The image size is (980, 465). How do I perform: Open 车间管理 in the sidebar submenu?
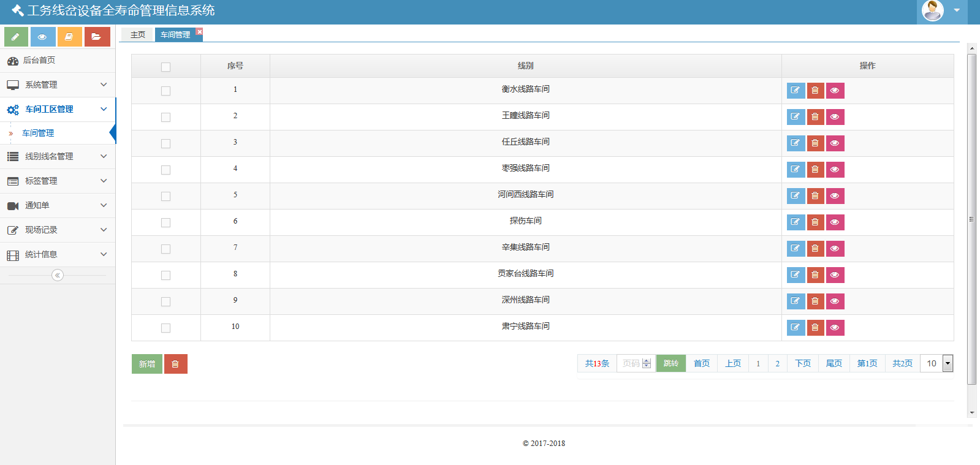[38, 133]
